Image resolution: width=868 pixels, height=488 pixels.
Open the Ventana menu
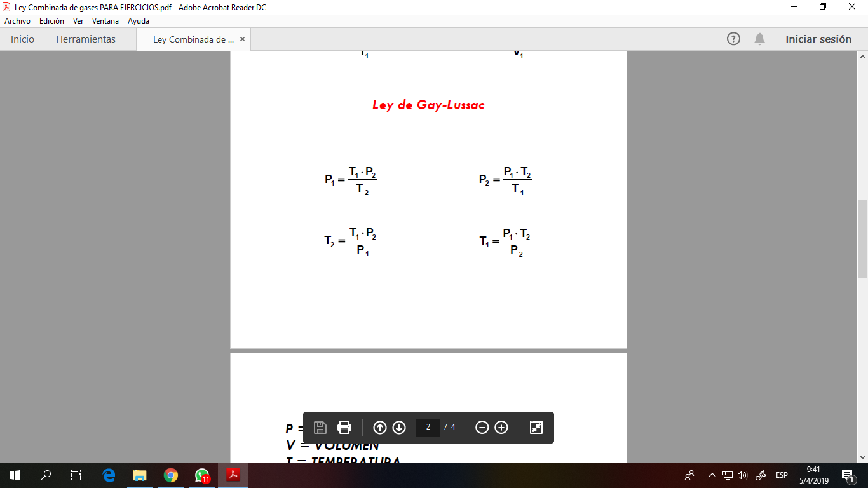tap(105, 21)
